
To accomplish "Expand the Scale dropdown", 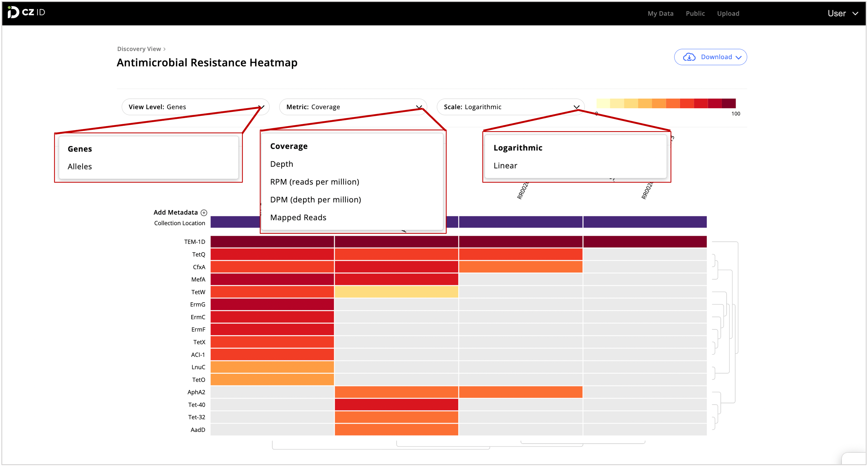I will 510,107.
